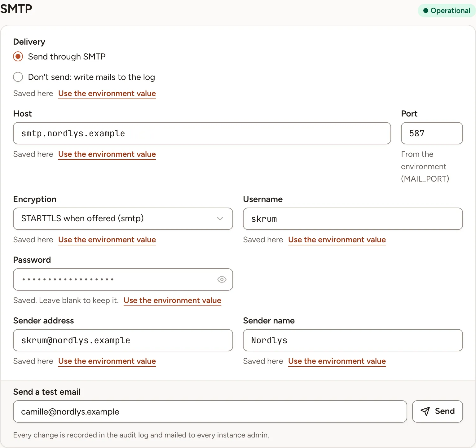
Task: Click the Encryption field label
Action: [x=35, y=199]
